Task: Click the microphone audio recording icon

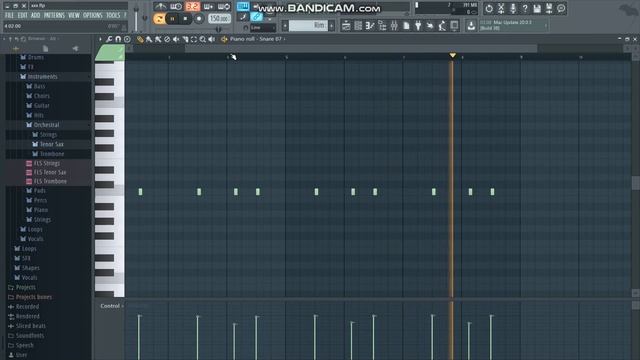Action: coord(513,8)
